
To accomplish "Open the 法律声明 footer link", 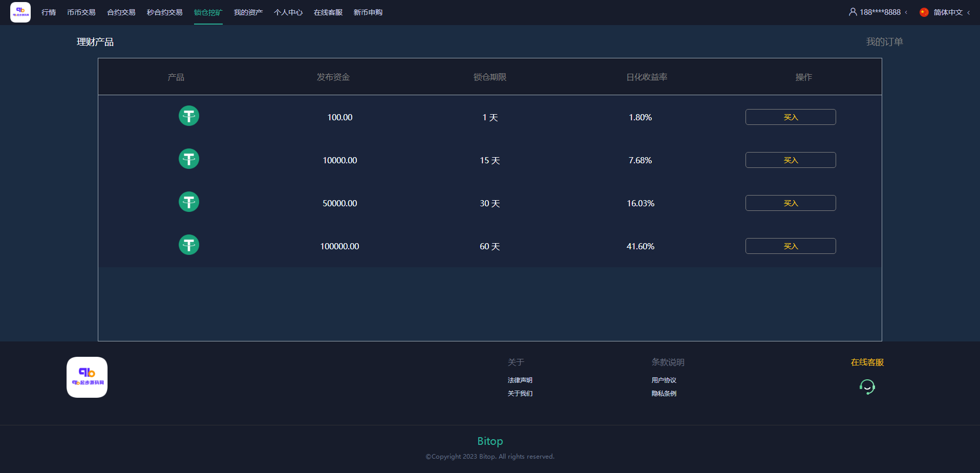I will coord(520,380).
